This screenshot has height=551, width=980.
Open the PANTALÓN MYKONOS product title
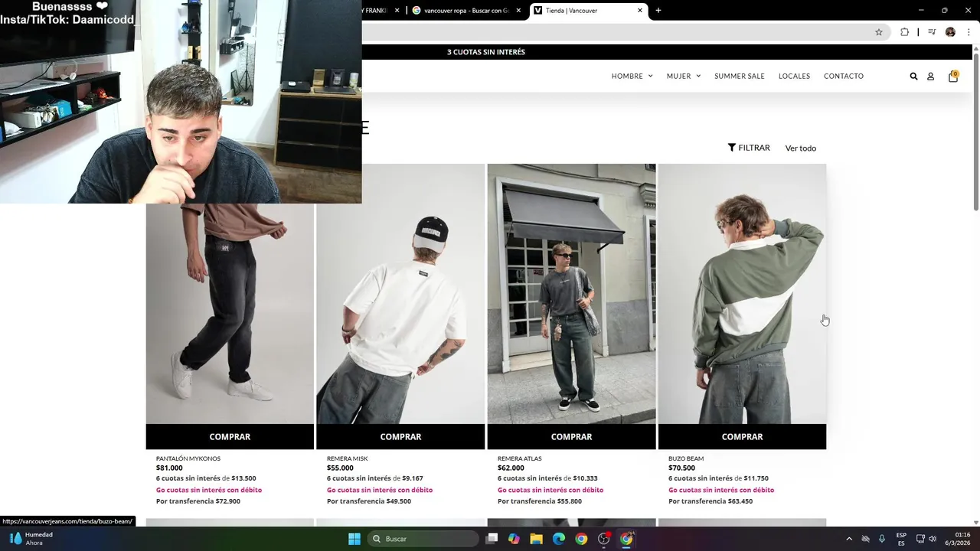click(x=188, y=459)
